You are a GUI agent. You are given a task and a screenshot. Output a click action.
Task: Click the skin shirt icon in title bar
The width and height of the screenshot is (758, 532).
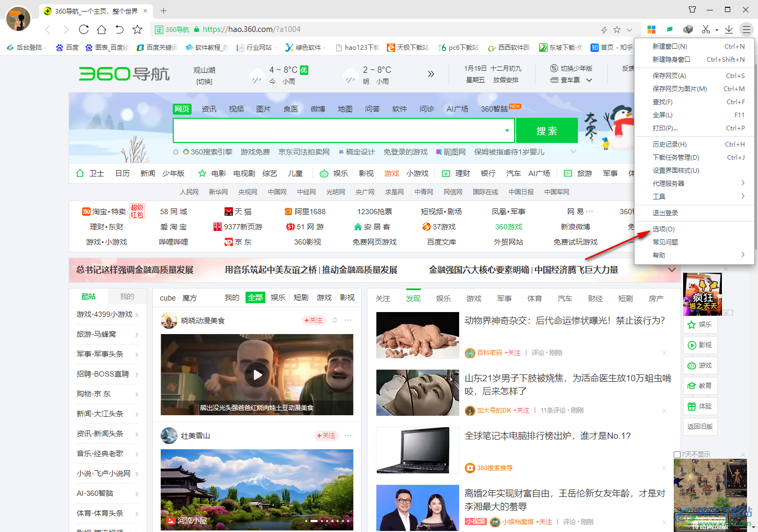pos(692,9)
